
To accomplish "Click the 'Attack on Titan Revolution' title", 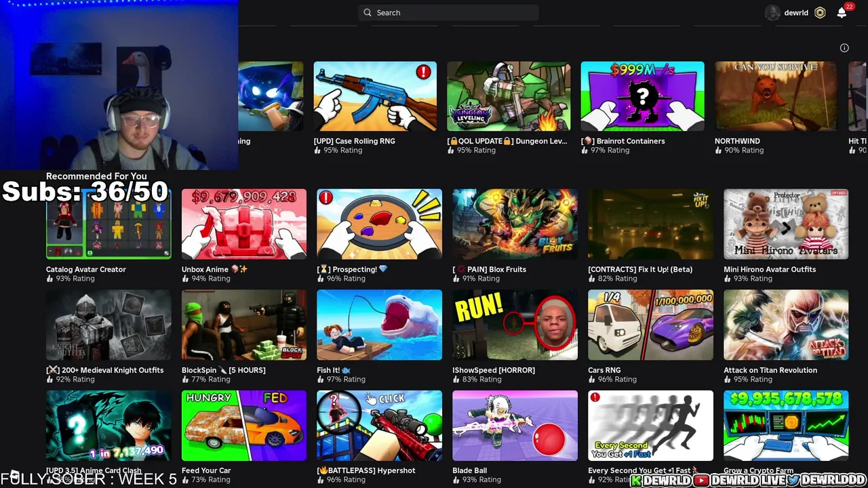I will (x=770, y=370).
